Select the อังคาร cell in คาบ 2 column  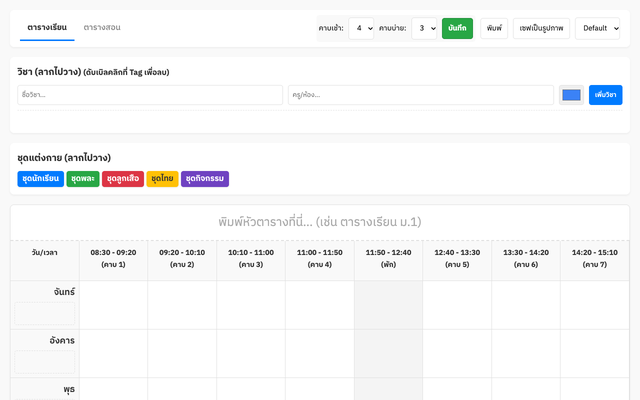182,353
